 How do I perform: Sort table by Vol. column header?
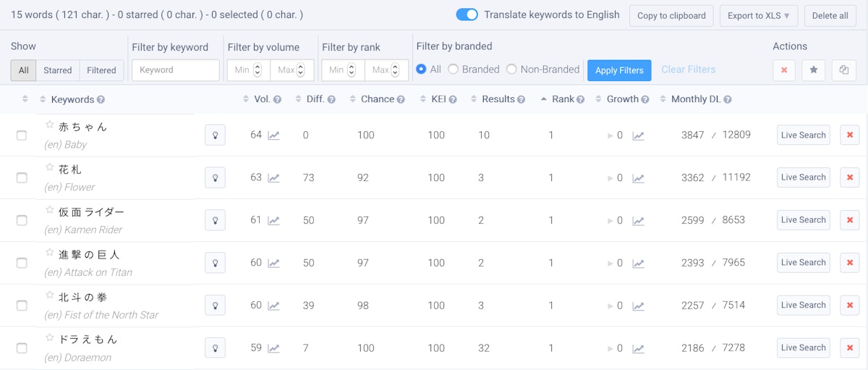(x=261, y=99)
